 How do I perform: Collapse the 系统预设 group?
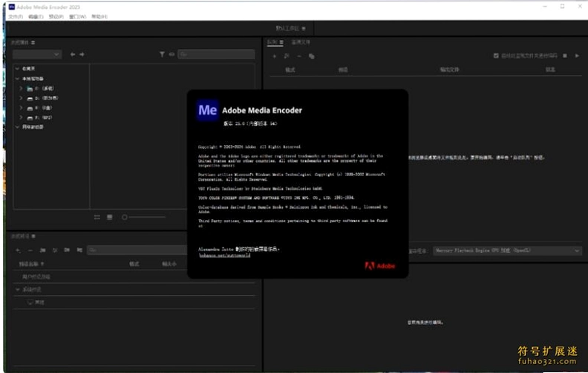click(x=17, y=290)
